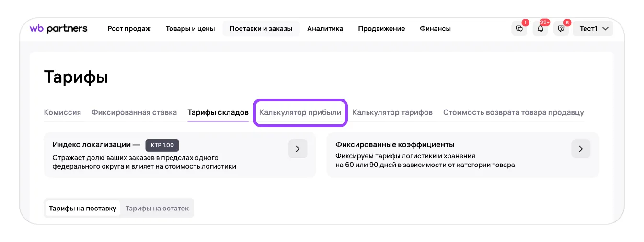Open the Финансы menu
The width and height of the screenshot is (644, 242).
[435, 29]
